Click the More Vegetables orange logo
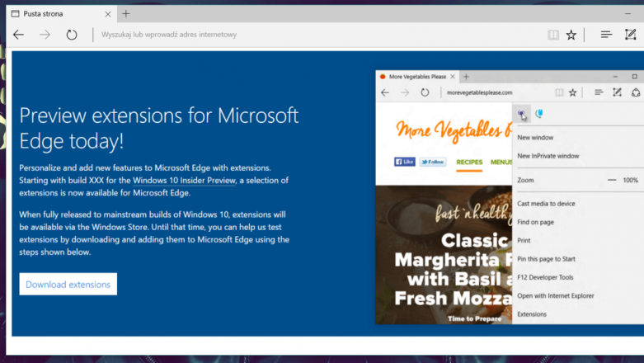Screen dimensions: 644x363 point(454,130)
